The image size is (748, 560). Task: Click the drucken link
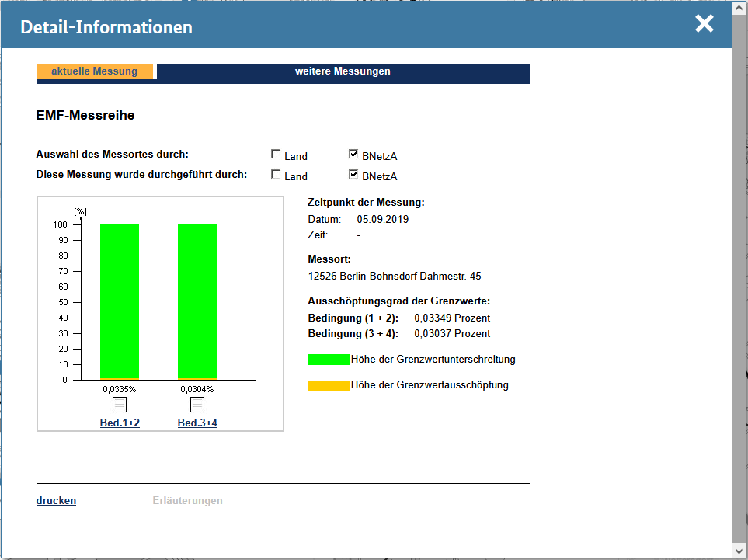coord(56,500)
